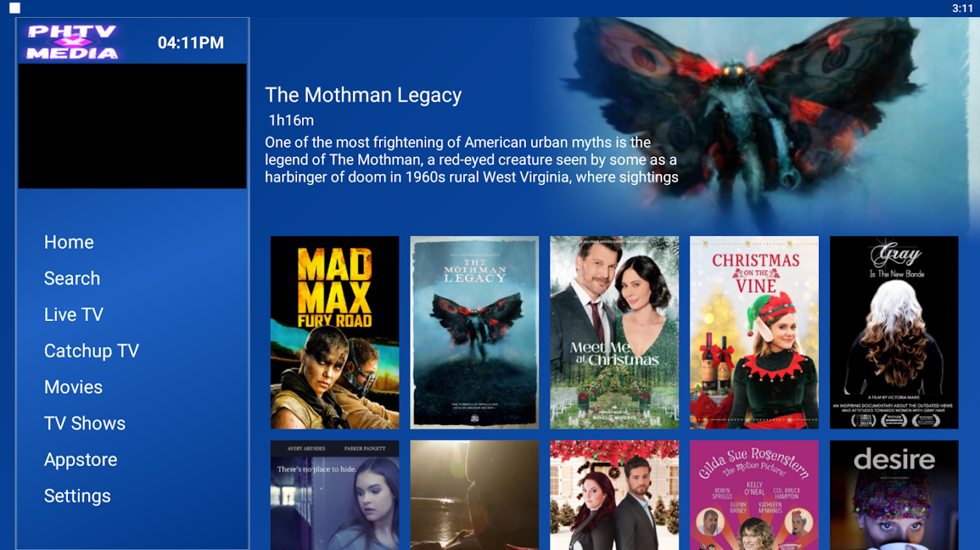
Task: Select the Gilda Sue Rosenstern poster
Action: click(x=754, y=495)
